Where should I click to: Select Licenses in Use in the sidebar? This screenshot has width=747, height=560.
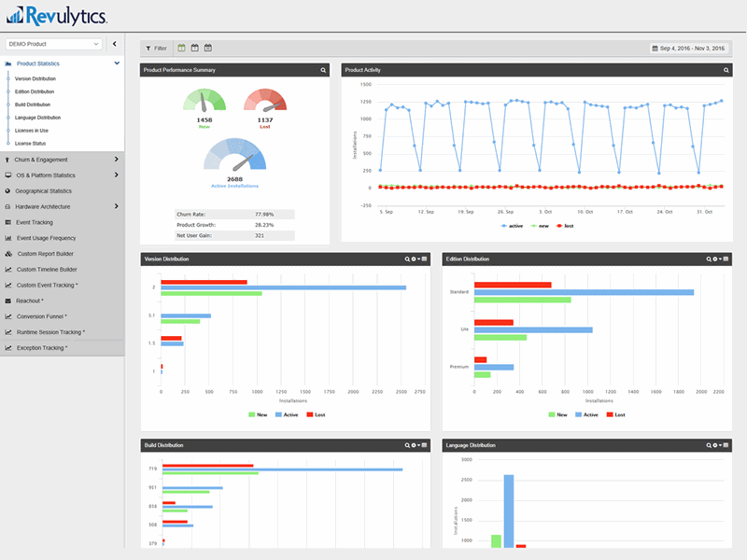coord(32,130)
